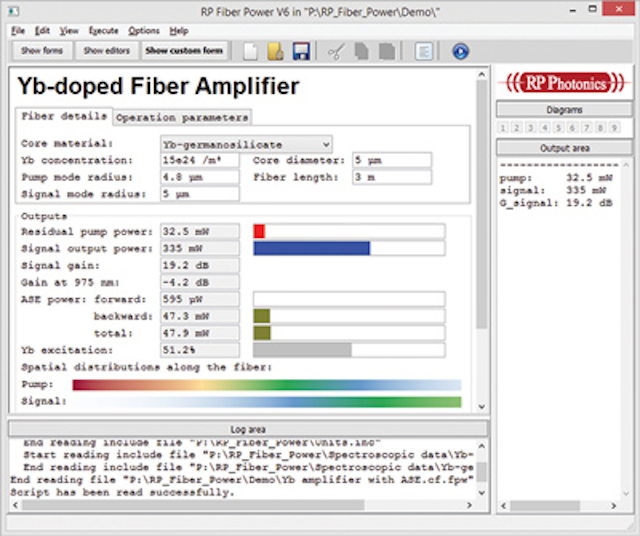Image resolution: width=640 pixels, height=536 pixels.
Task: Click the Signal spatial distribution color bar
Action: click(267, 402)
